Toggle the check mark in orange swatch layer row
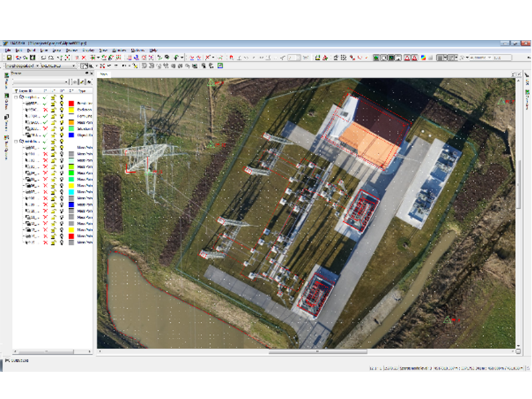This screenshot has width=532, height=399. (x=45, y=122)
